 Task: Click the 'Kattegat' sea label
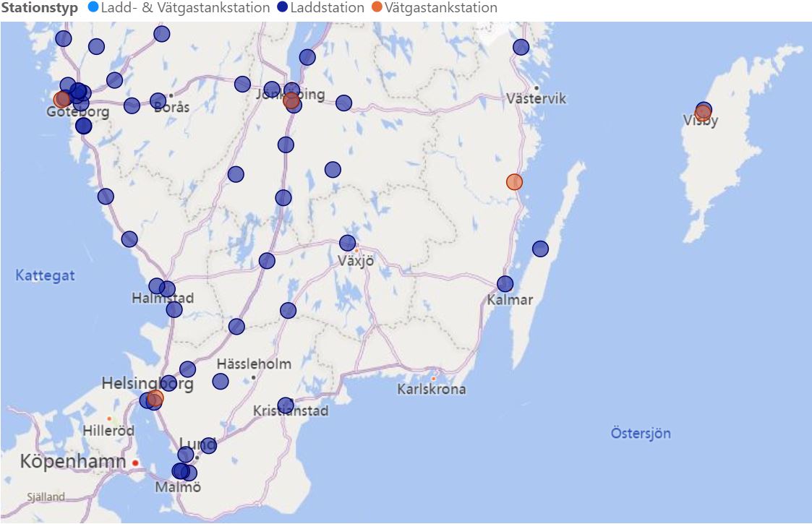(45, 275)
